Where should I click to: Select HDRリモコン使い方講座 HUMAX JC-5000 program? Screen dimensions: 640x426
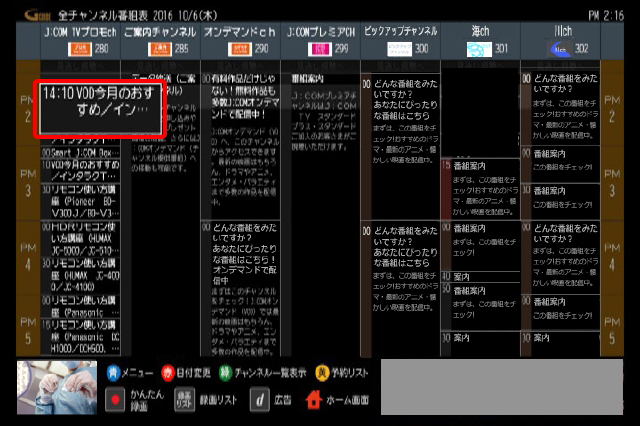click(x=80, y=238)
